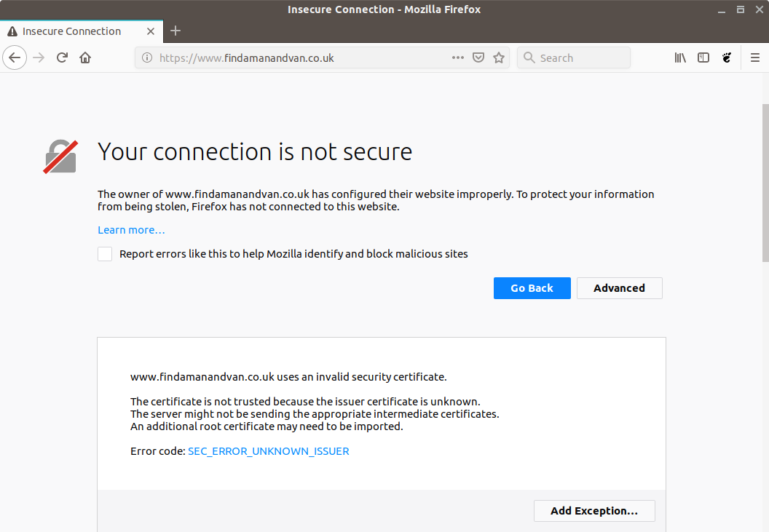Enable reporting errors to Mozilla checkbox
The width and height of the screenshot is (769, 532).
[105, 254]
